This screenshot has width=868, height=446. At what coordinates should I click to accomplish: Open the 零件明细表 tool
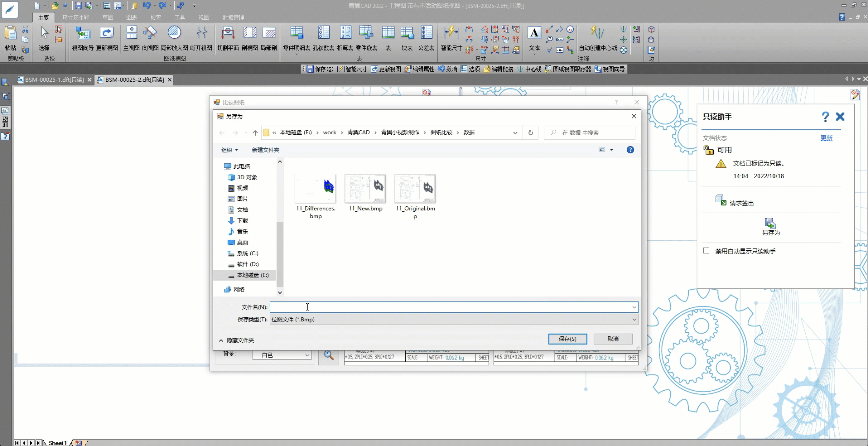pyautogui.click(x=297, y=38)
